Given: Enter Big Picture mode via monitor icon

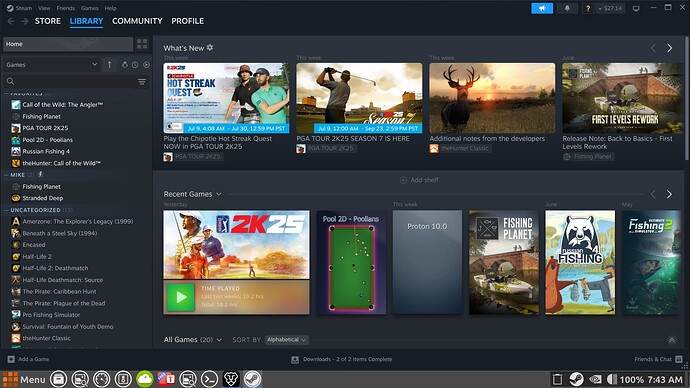Looking at the screenshot, I should click(636, 8).
